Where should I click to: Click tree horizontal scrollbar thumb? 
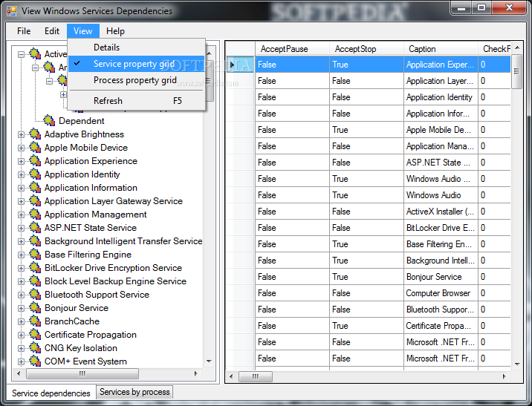pos(82,373)
